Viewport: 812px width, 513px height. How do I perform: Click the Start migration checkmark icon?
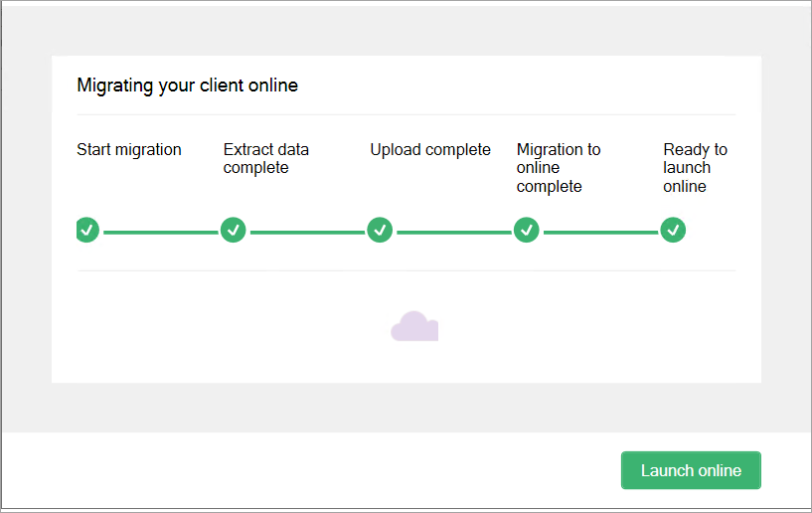coord(87,230)
